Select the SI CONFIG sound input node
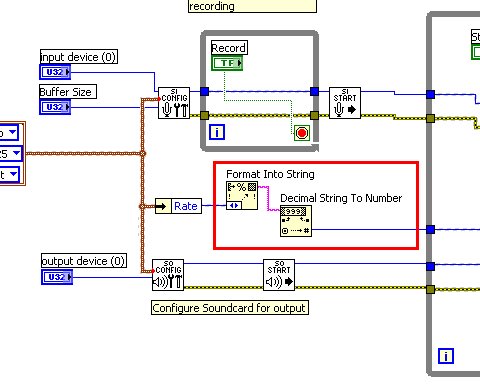The image size is (480, 387). pos(174,103)
